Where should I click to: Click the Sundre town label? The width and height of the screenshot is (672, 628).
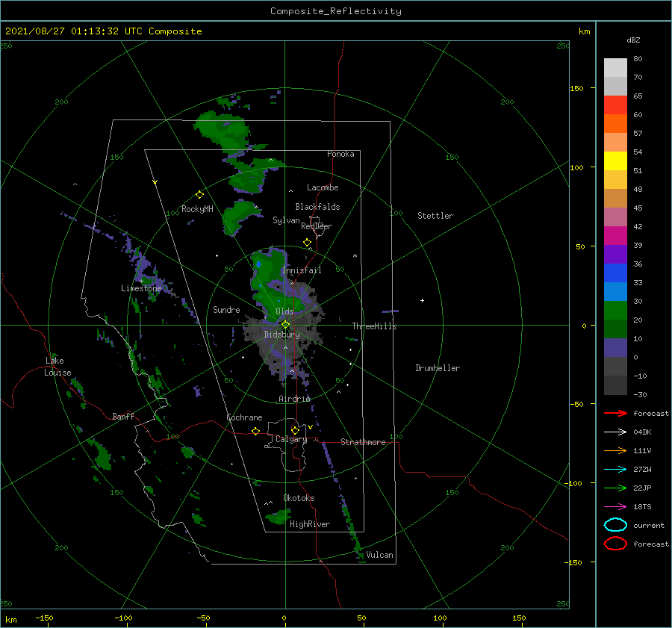pos(226,309)
